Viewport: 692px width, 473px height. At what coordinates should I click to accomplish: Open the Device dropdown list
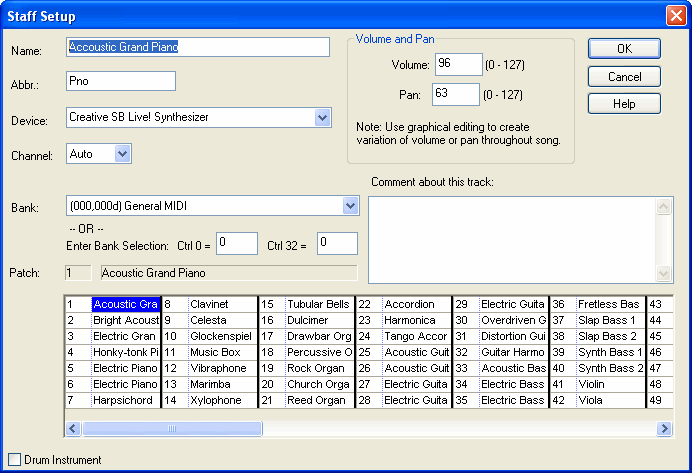click(x=322, y=118)
